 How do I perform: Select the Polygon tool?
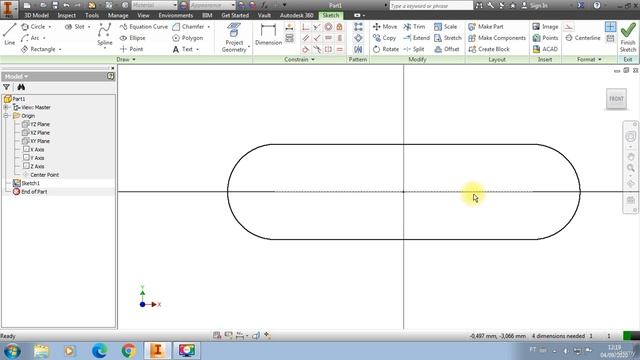point(188,38)
